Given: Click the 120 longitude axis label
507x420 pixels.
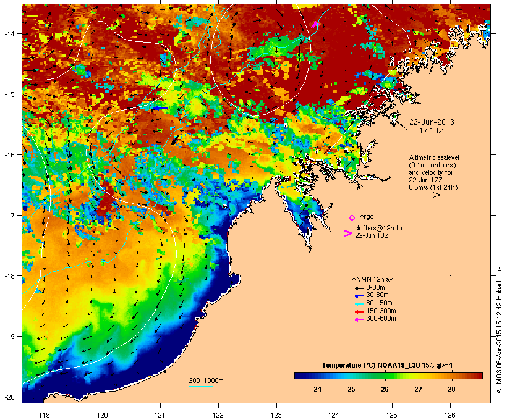Looking at the screenshot, I should pyautogui.click(x=103, y=415).
